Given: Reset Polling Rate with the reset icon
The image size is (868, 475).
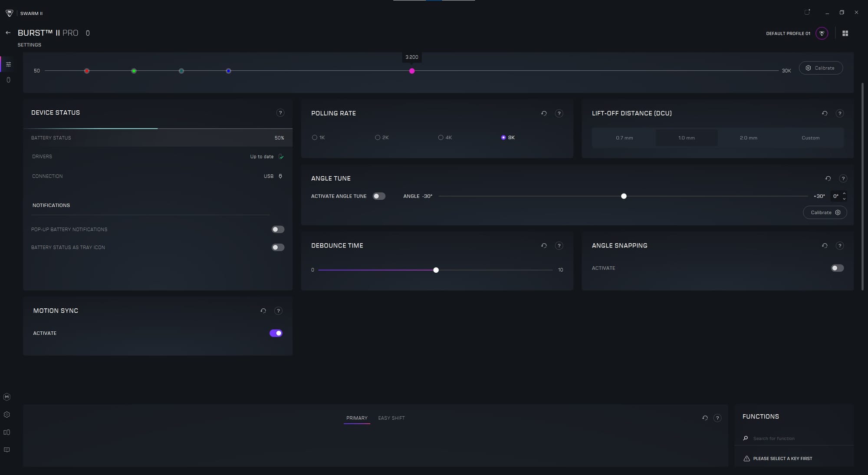Looking at the screenshot, I should (x=544, y=113).
